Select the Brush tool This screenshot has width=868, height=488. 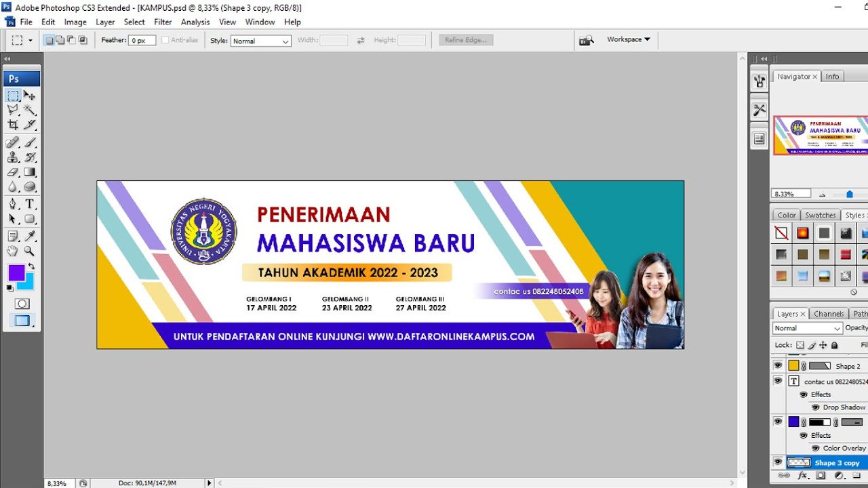pos(30,142)
